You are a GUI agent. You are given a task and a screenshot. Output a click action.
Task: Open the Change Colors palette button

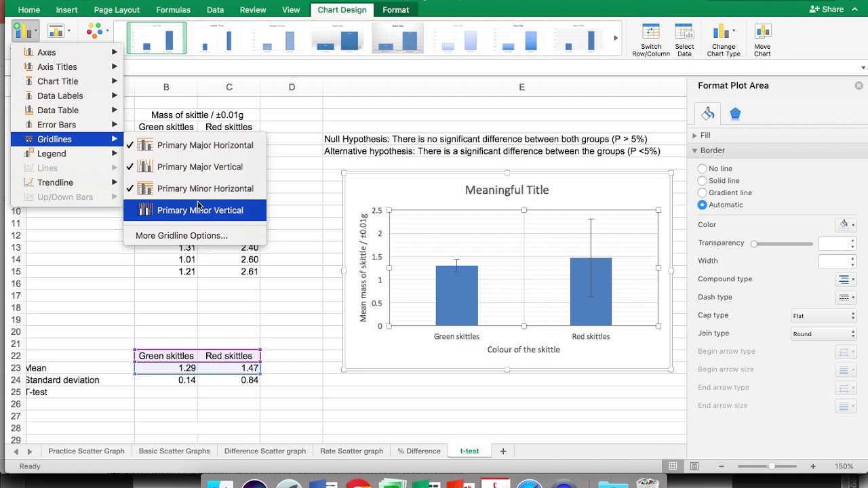pyautogui.click(x=98, y=30)
